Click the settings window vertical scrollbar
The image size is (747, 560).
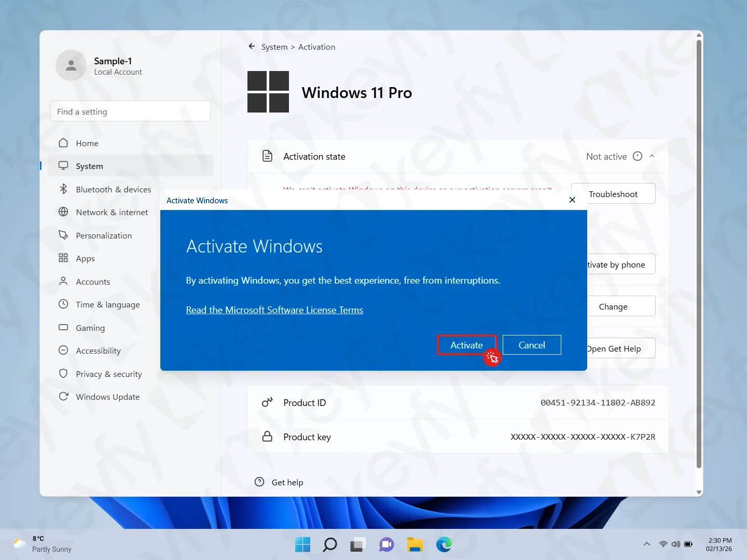[699, 254]
